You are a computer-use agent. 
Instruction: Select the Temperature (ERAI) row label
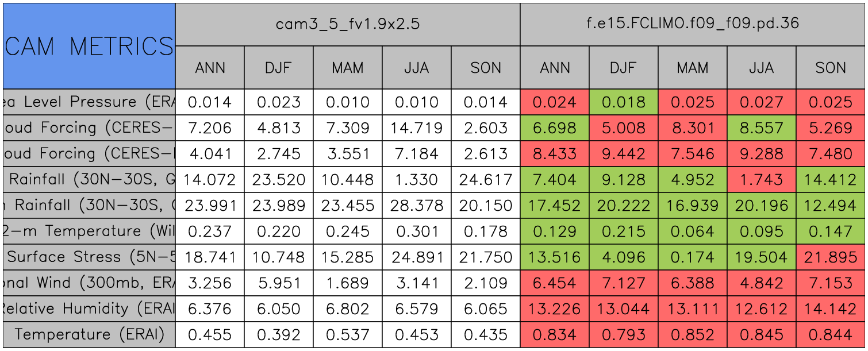pyautogui.click(x=89, y=334)
